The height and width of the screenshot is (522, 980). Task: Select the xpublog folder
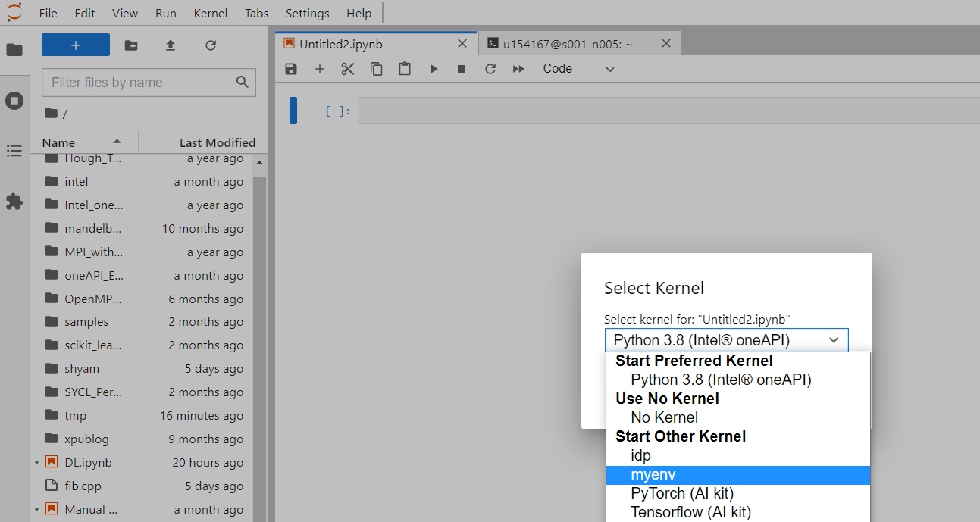pos(142,439)
